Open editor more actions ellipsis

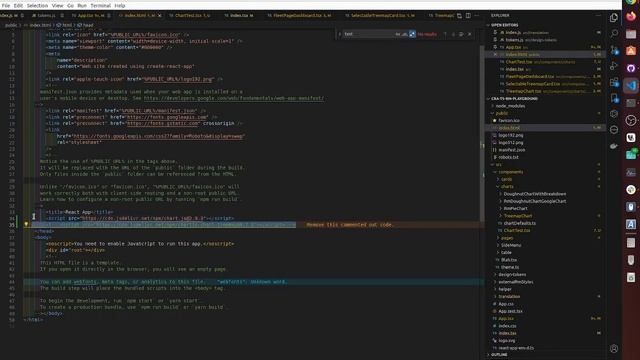(477, 16)
